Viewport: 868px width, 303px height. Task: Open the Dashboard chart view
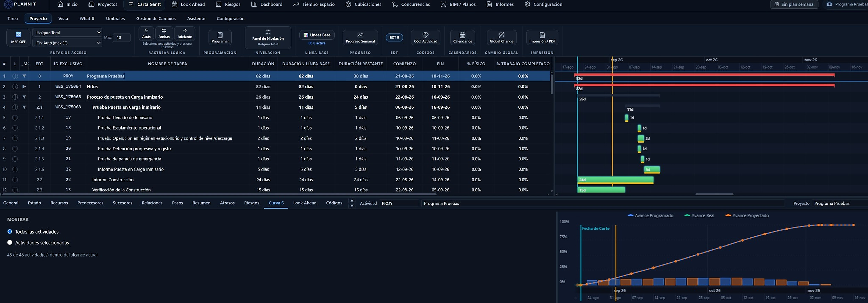coord(267,4)
